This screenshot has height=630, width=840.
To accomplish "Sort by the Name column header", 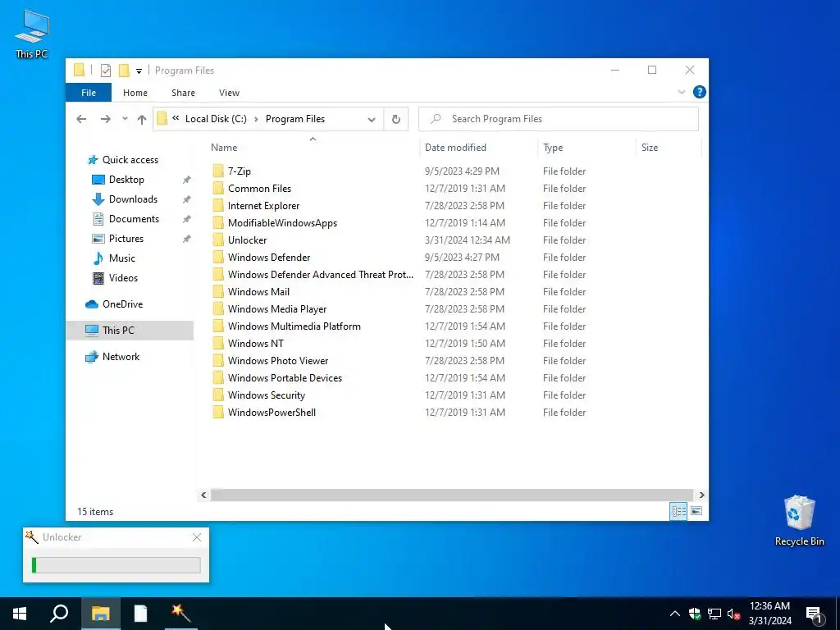I will pyautogui.click(x=224, y=148).
